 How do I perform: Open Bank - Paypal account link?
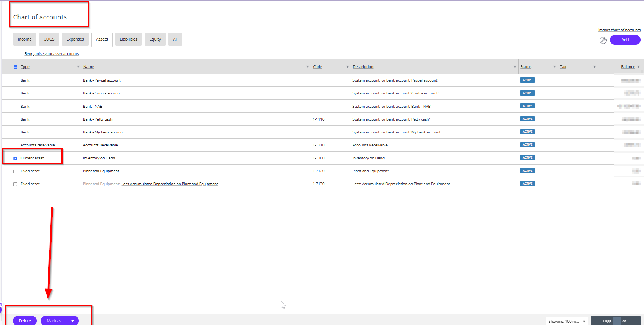(x=102, y=80)
